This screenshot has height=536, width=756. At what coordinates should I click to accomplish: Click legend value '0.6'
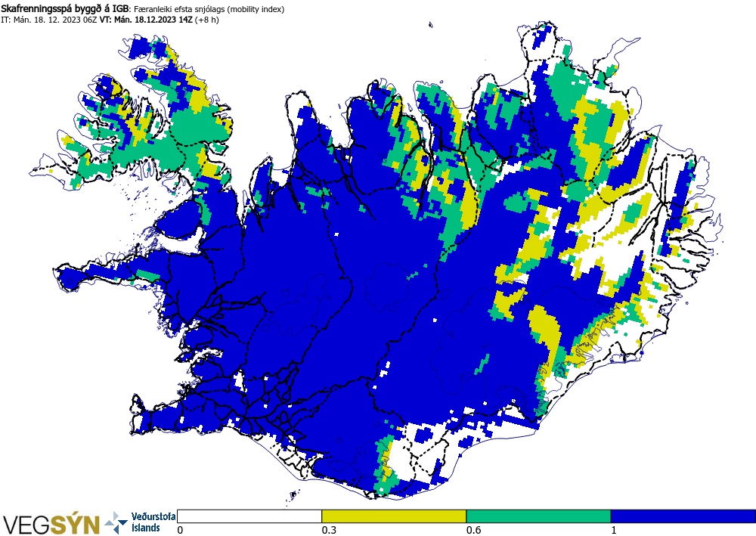(x=473, y=530)
